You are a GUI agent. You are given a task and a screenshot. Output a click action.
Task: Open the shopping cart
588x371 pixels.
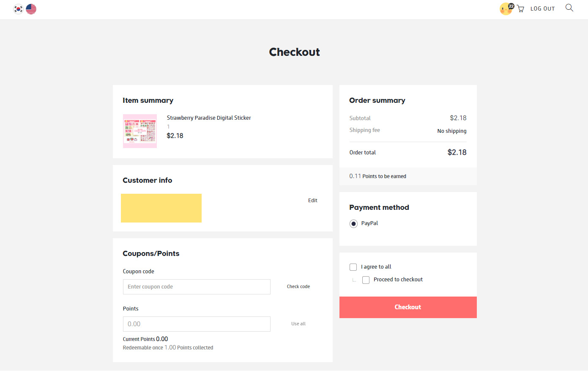tap(520, 9)
